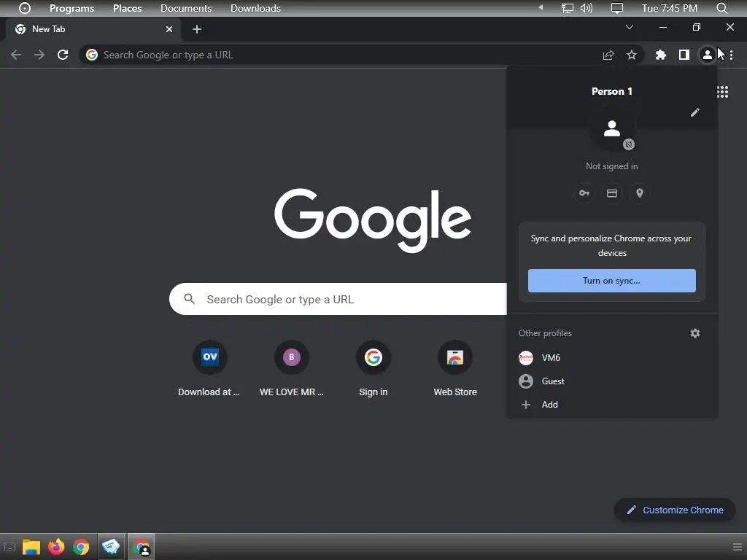
Task: Open the Places menu
Action: coord(127,8)
